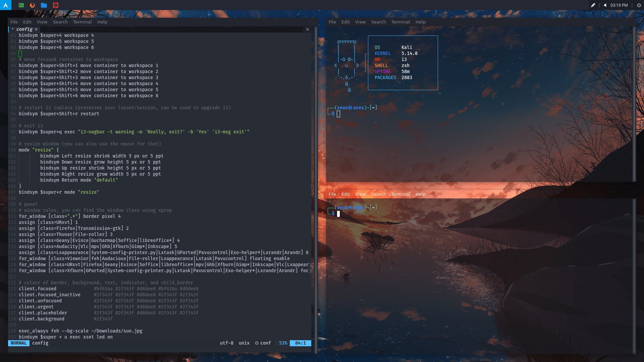Viewport: 644px width, 362px height.
Task: Select the config tab in the editor
Action: (24, 29)
